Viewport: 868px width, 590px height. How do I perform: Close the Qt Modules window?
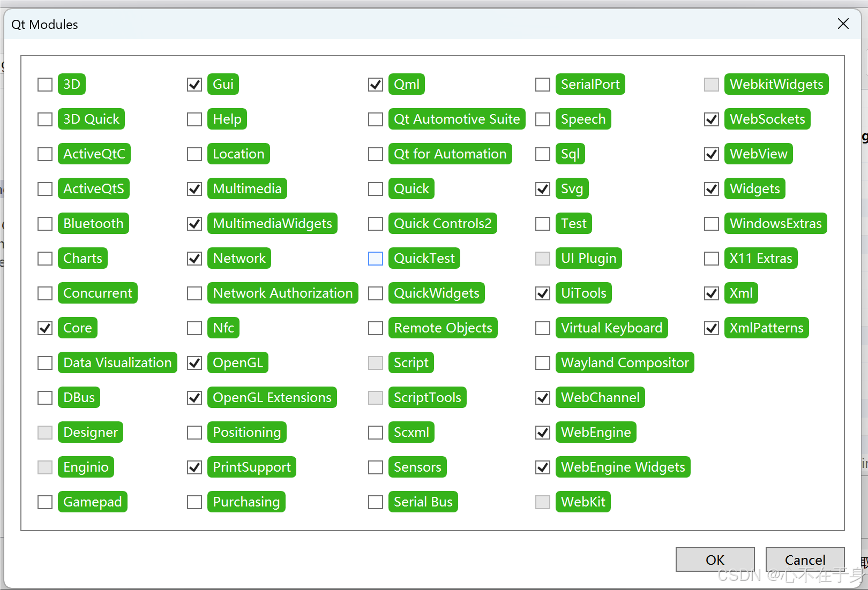tap(843, 24)
